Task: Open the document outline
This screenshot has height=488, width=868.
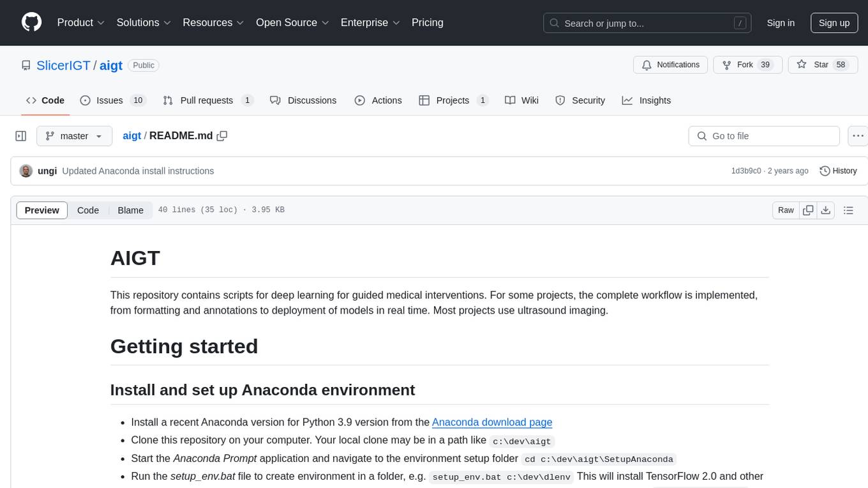Action: (848, 210)
